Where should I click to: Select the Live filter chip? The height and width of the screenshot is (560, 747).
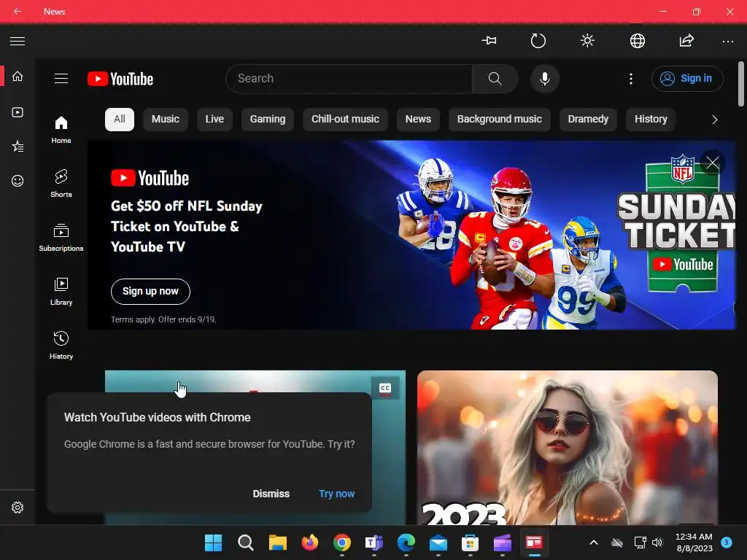click(x=214, y=119)
